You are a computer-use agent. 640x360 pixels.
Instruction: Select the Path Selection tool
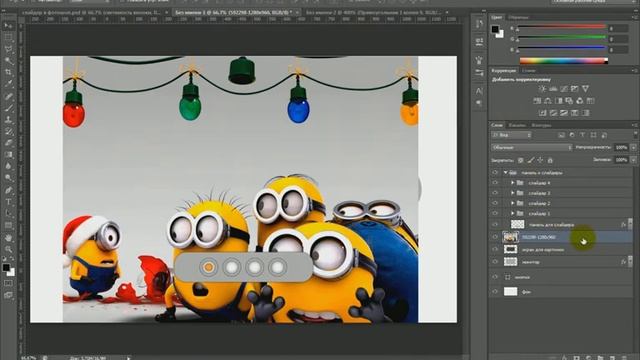pyautogui.click(x=8, y=213)
